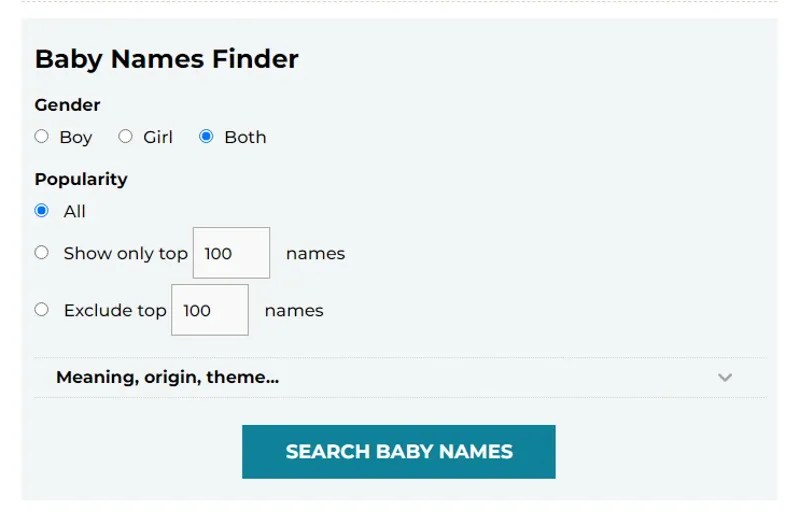Click the Girl label text
The height and width of the screenshot is (525, 800).
158,137
